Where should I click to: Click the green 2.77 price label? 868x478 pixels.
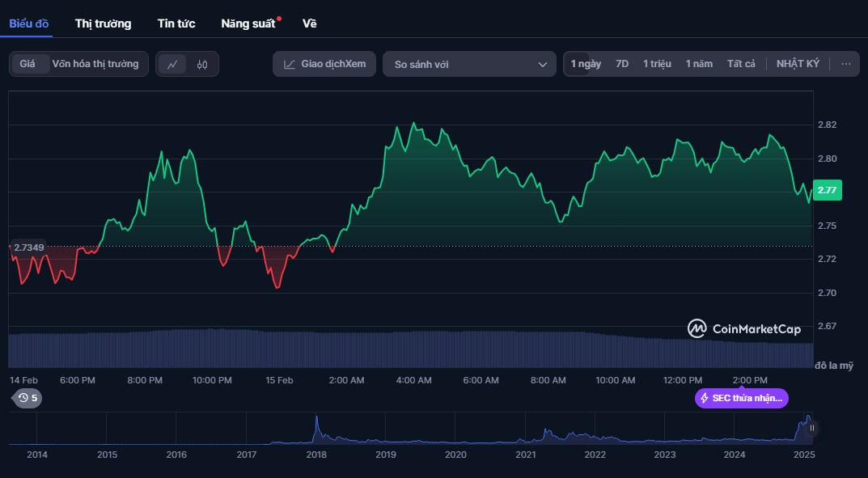coord(828,190)
